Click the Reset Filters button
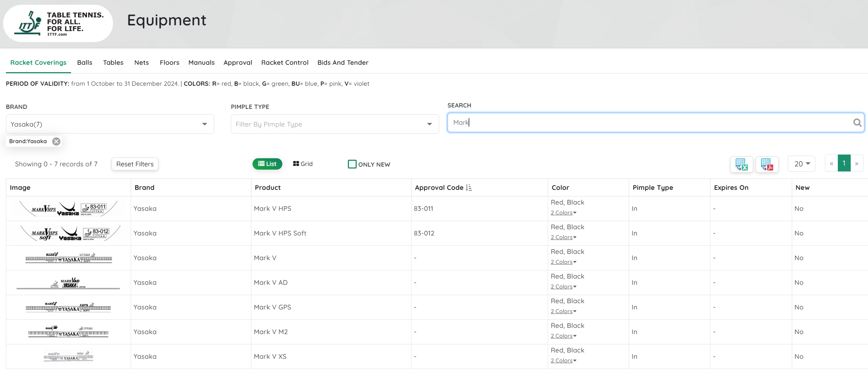 (135, 164)
